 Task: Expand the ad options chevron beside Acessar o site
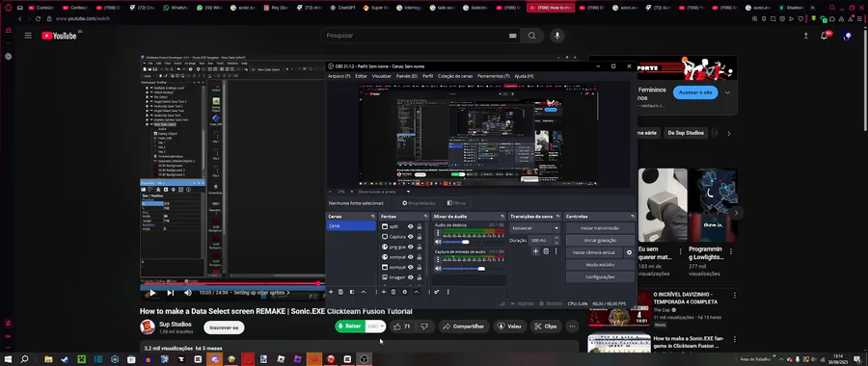coord(727,92)
